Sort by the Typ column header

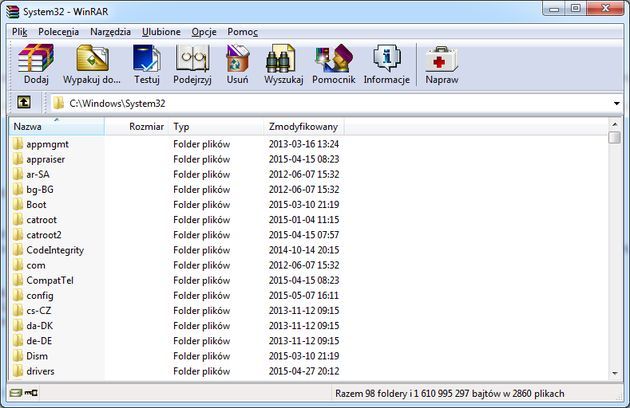(216, 126)
